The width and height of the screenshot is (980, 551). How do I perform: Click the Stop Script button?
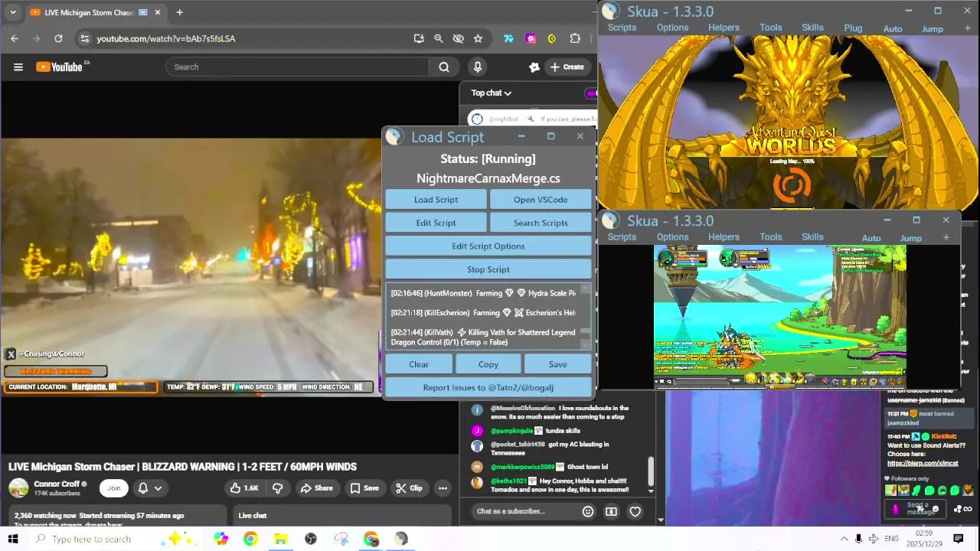click(x=488, y=269)
